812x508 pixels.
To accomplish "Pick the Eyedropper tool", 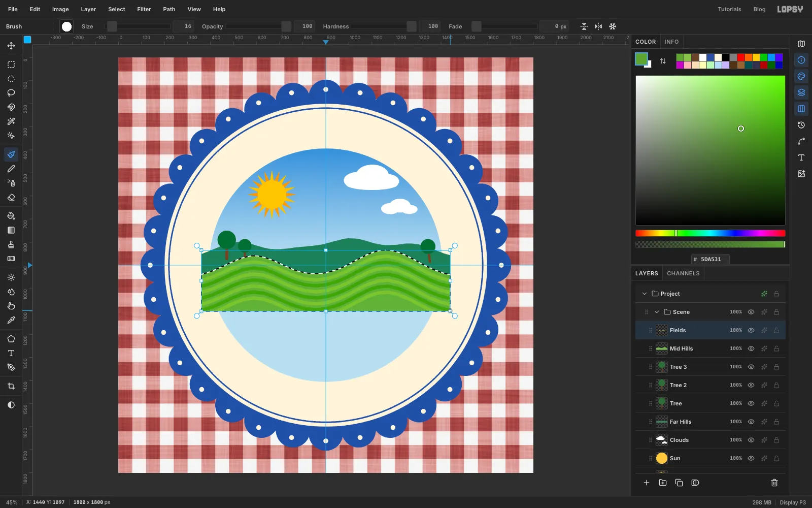I will (x=11, y=320).
